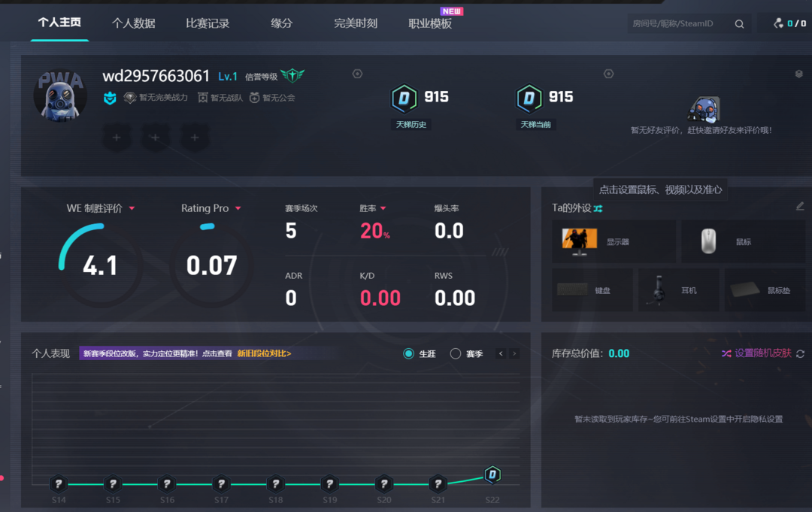Click the edit pencil icon in Ta的外设
Screen dimensions: 812x512
point(800,206)
